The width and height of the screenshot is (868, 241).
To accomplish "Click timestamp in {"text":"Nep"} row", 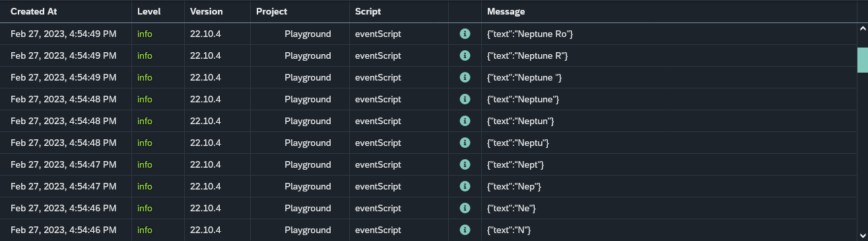I will 63,186.
